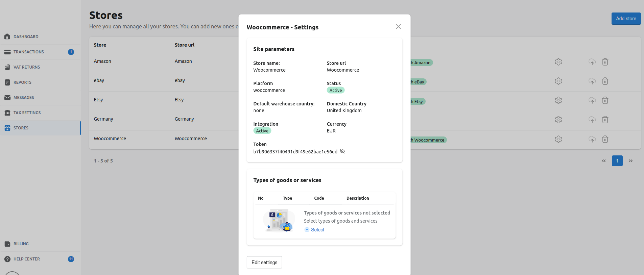Click the Active badge under Integration
The height and width of the screenshot is (275, 644).
click(262, 131)
